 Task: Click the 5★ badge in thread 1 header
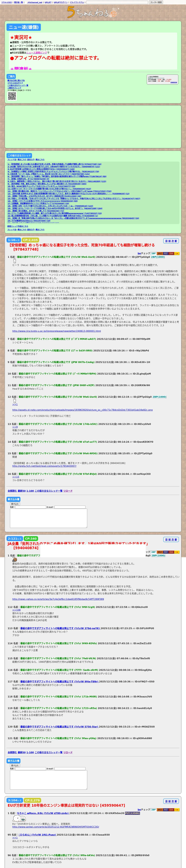tap(177, 253)
